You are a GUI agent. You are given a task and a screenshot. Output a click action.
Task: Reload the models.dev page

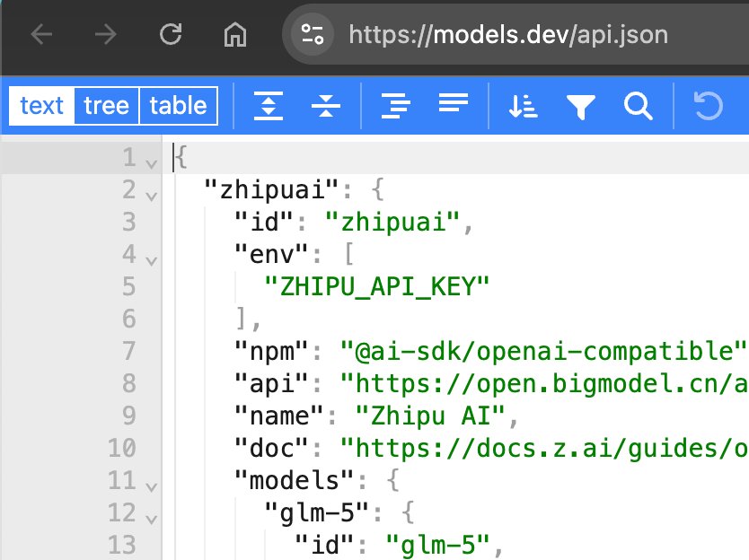171,34
